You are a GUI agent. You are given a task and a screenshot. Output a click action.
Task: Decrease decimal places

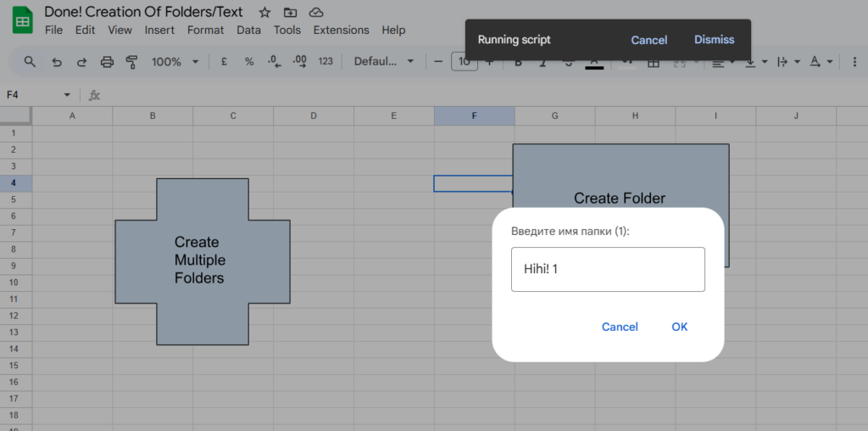point(275,61)
